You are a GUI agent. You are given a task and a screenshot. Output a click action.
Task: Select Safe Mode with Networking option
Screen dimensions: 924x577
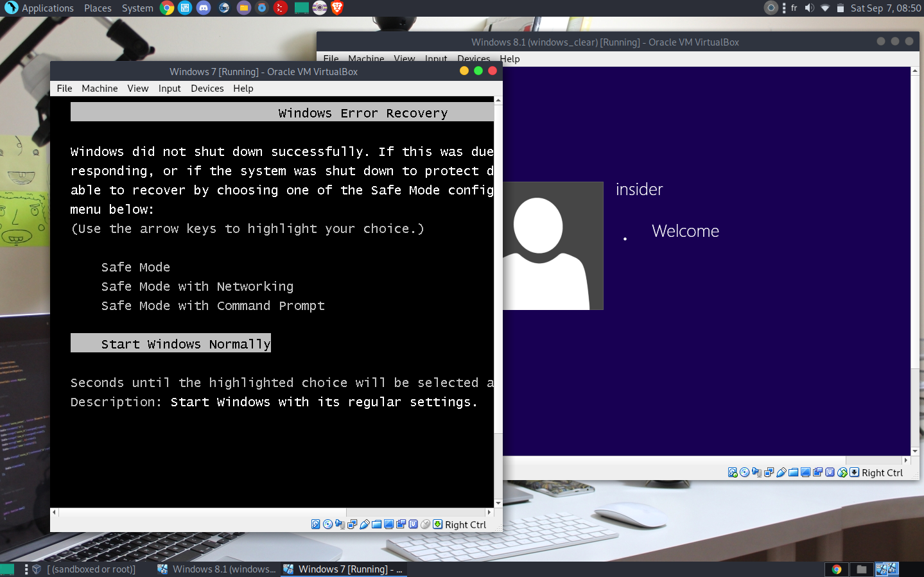coord(197,286)
